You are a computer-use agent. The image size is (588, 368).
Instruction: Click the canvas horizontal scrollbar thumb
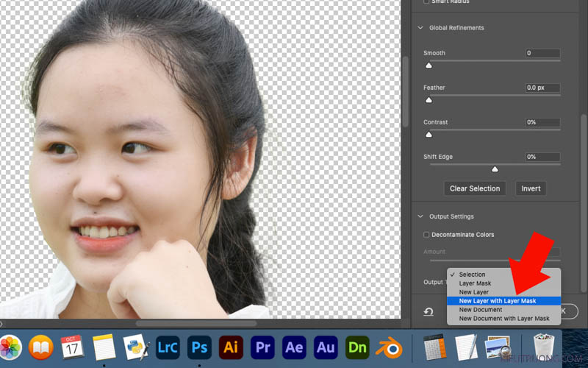(196, 323)
